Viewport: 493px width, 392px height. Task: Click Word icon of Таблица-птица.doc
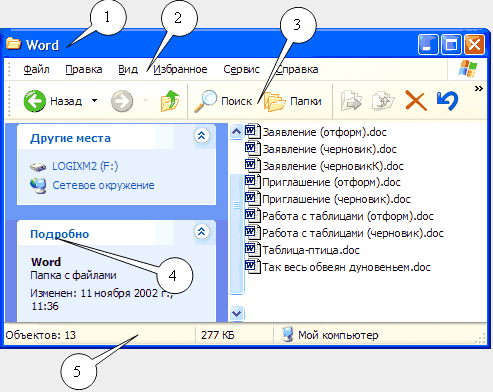click(x=252, y=249)
